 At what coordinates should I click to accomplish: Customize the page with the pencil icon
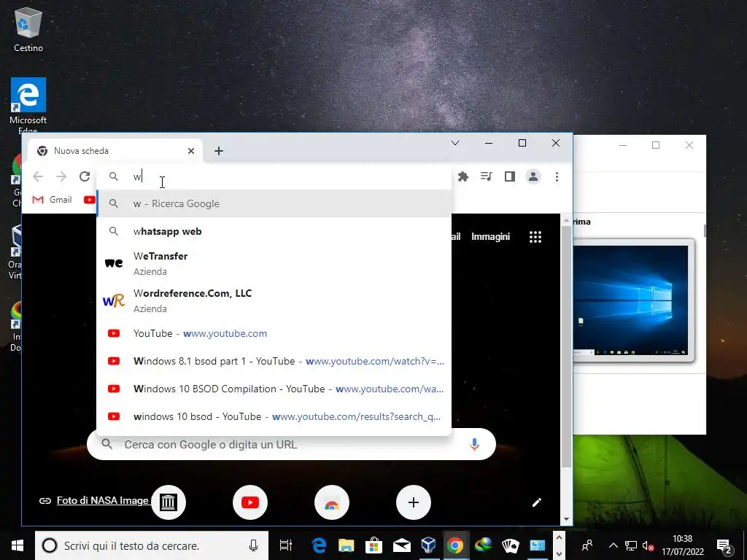coord(536,502)
